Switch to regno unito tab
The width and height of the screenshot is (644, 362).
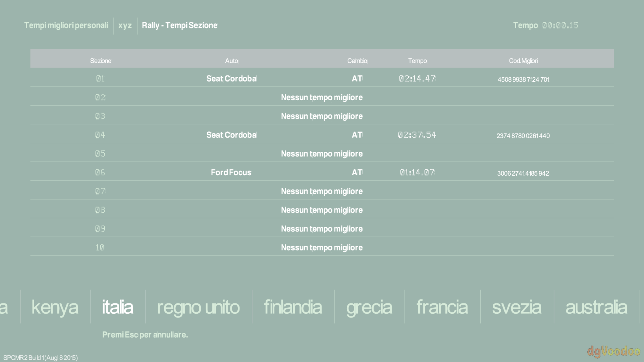(x=198, y=307)
